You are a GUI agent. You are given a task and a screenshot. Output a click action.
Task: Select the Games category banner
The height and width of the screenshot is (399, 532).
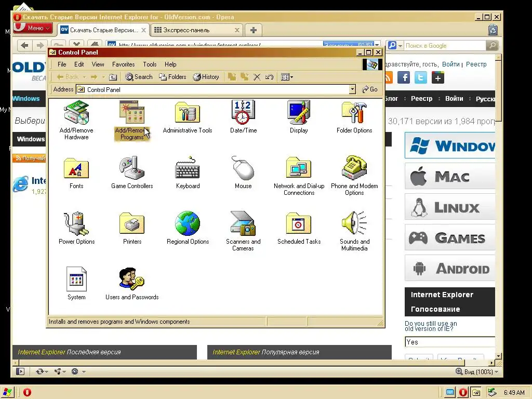(450, 237)
